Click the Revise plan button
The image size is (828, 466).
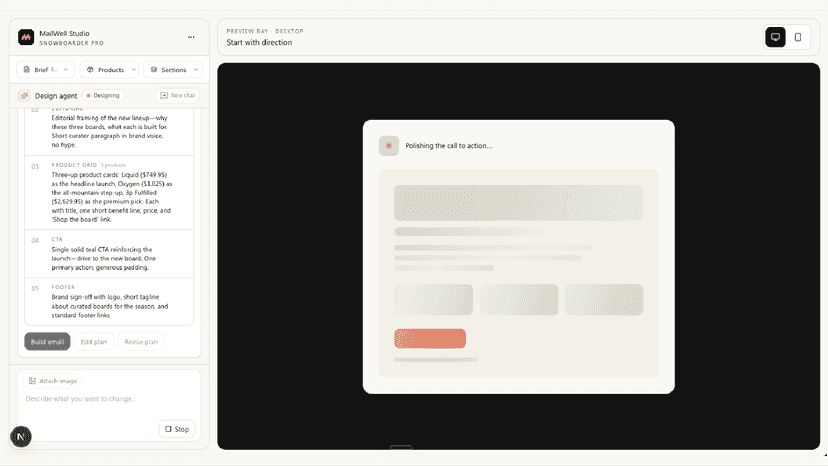(x=141, y=342)
